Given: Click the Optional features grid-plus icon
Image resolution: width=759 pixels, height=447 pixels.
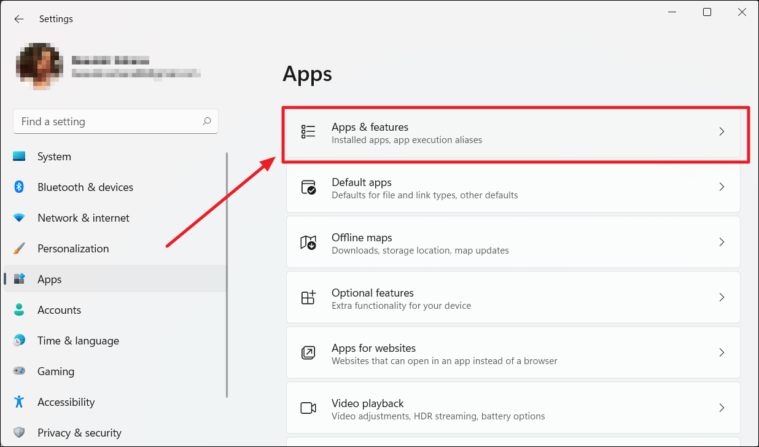Looking at the screenshot, I should 308,297.
